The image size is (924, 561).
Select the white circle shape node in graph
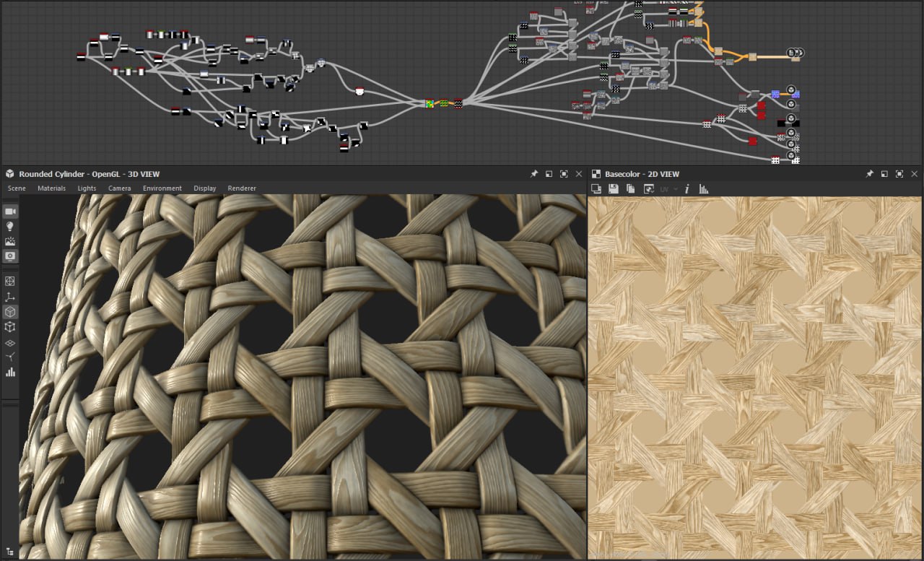(x=359, y=91)
